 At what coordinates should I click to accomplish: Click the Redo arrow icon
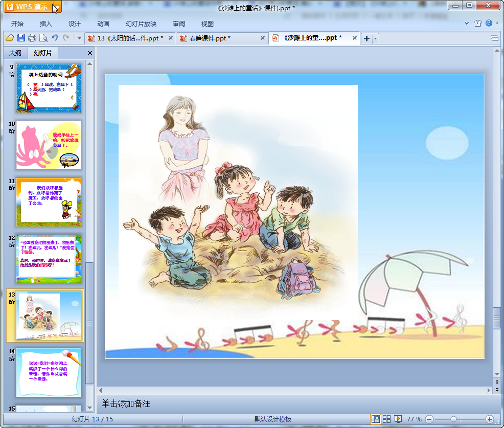coord(66,38)
